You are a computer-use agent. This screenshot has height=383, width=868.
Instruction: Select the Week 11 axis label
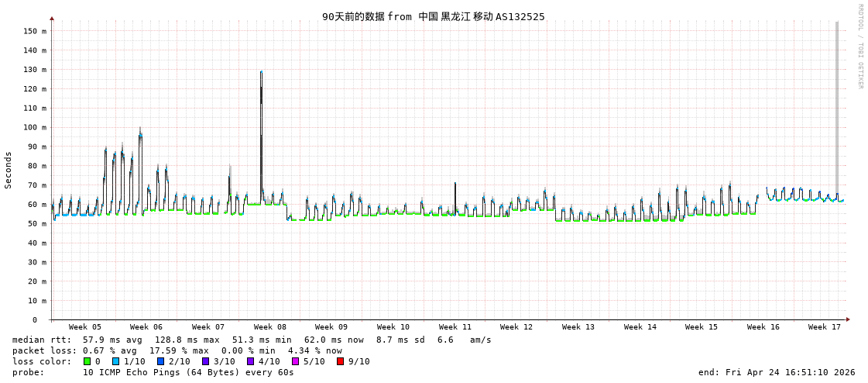[455, 327]
